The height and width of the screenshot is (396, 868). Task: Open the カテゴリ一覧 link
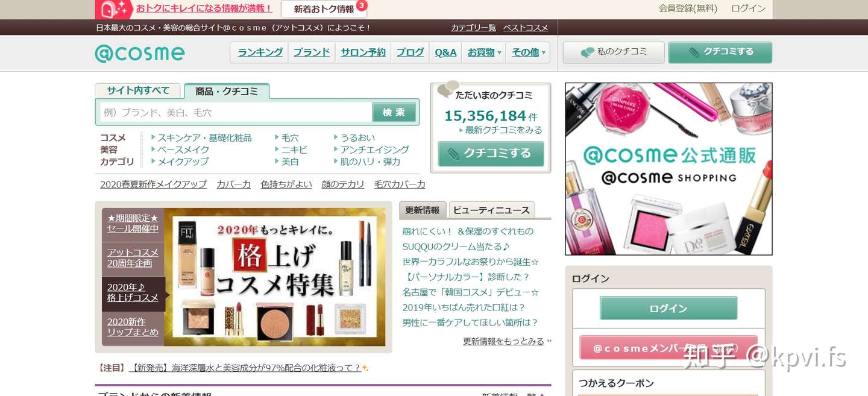click(473, 28)
